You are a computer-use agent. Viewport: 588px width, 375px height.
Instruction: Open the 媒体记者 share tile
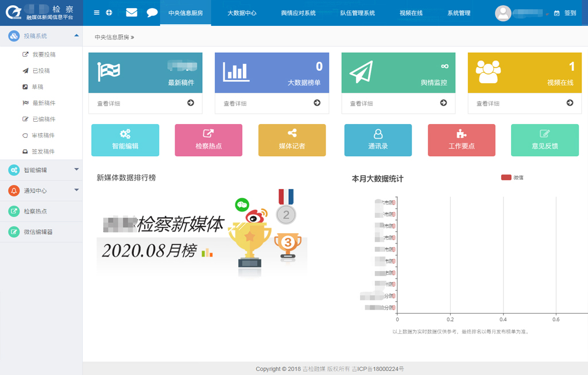click(x=292, y=140)
